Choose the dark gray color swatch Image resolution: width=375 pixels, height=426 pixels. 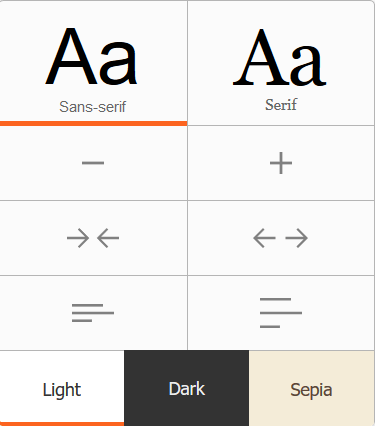[x=186, y=388]
